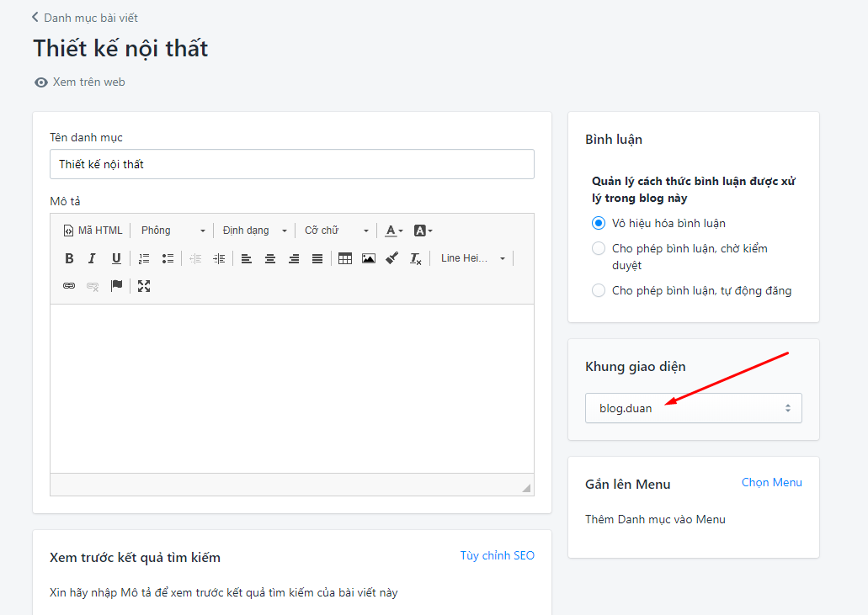868x615 pixels.
Task: Remove formatting from selection
Action: tap(416, 258)
